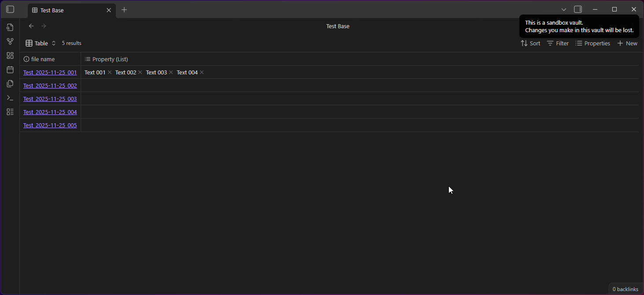Open the terminal icon in the sidebar
The height and width of the screenshot is (295, 644).
(10, 97)
